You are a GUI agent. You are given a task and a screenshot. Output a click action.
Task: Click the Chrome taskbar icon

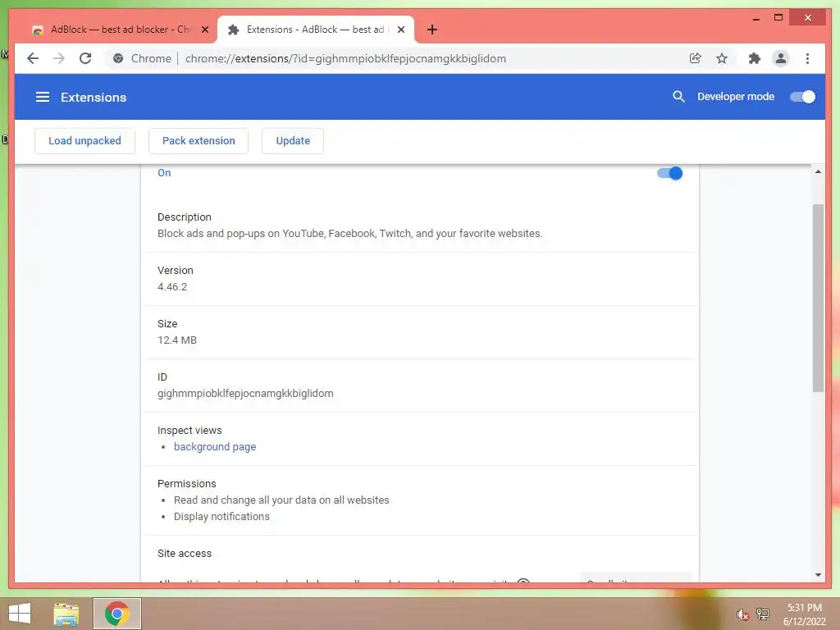pyautogui.click(x=117, y=614)
